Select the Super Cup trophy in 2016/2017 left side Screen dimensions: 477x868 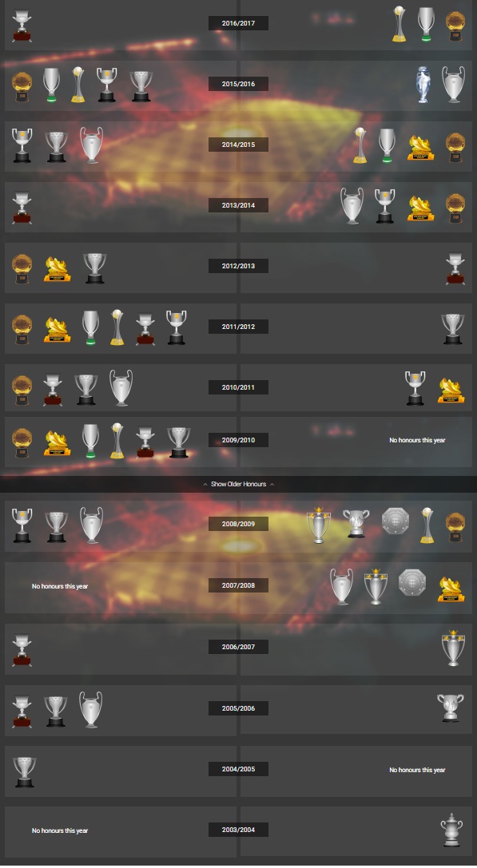pos(22,26)
